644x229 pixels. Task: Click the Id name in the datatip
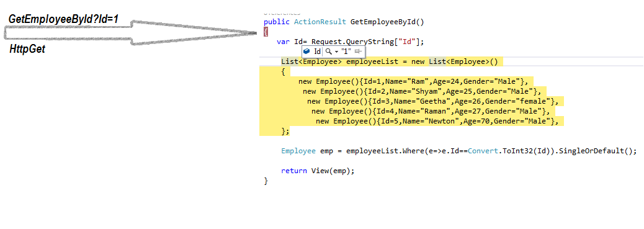point(317,52)
